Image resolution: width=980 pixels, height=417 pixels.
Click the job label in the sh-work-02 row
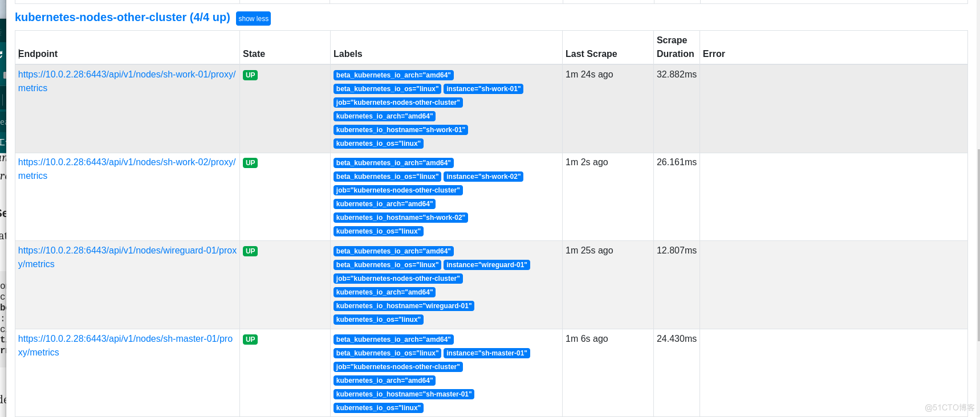click(x=398, y=190)
